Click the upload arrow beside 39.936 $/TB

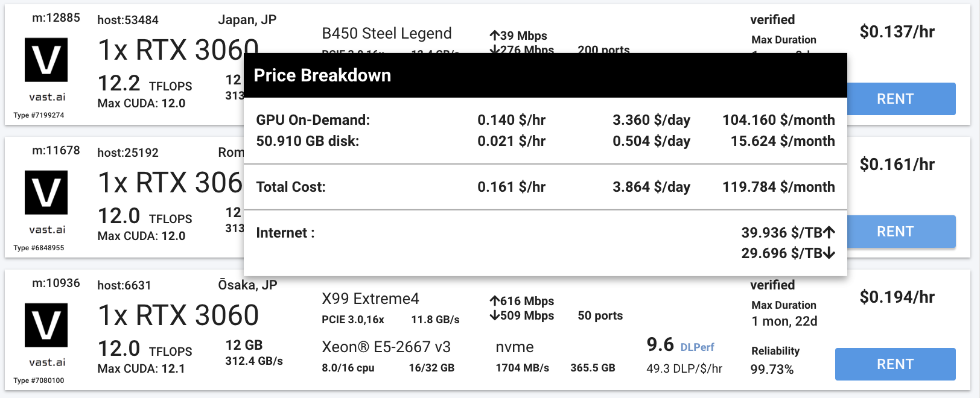[x=829, y=232]
